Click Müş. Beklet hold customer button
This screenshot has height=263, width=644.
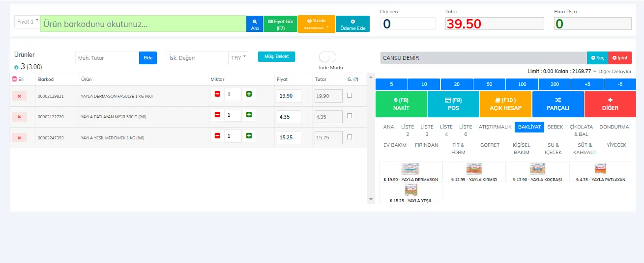pos(276,56)
